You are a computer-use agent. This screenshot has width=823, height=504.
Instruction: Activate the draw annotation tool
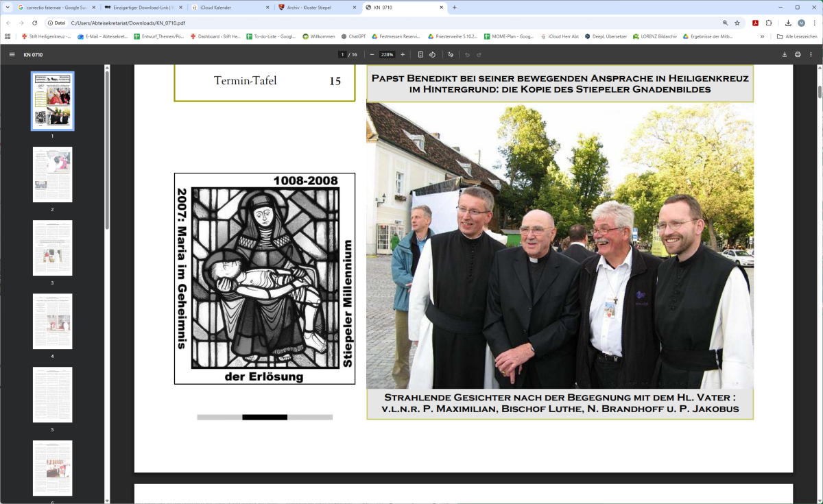451,54
